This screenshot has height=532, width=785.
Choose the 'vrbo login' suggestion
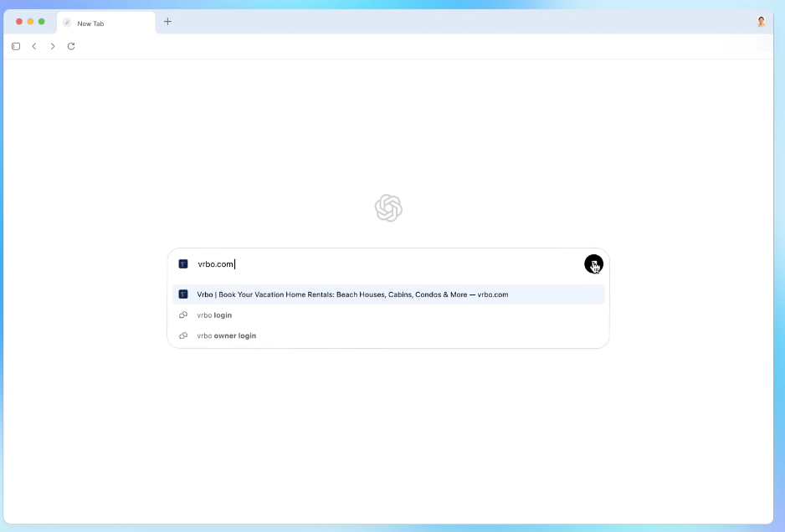pos(214,315)
